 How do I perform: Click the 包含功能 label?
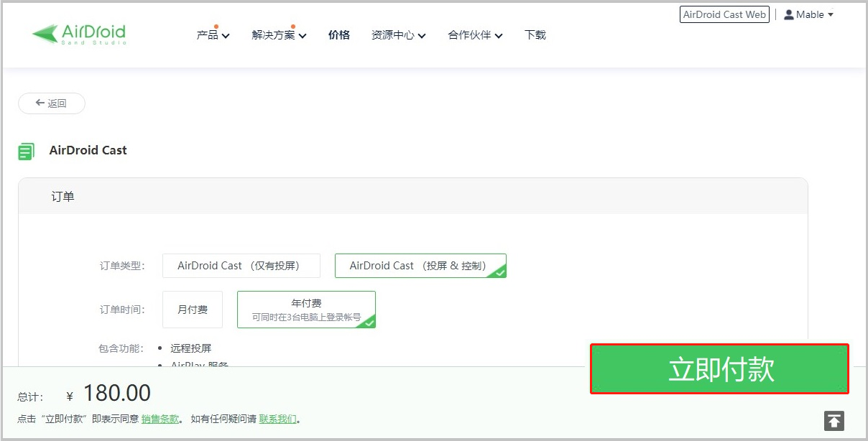(x=121, y=348)
